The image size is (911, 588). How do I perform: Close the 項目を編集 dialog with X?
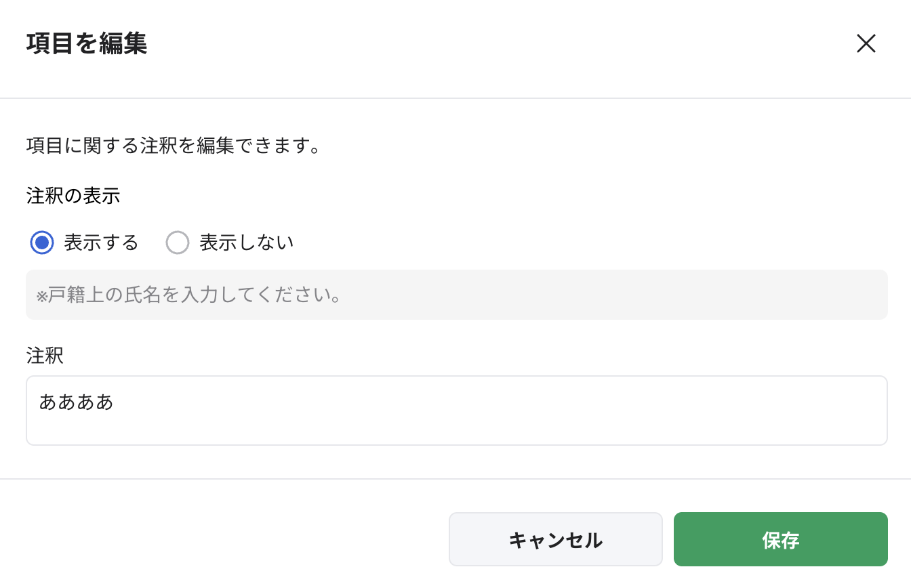866,44
